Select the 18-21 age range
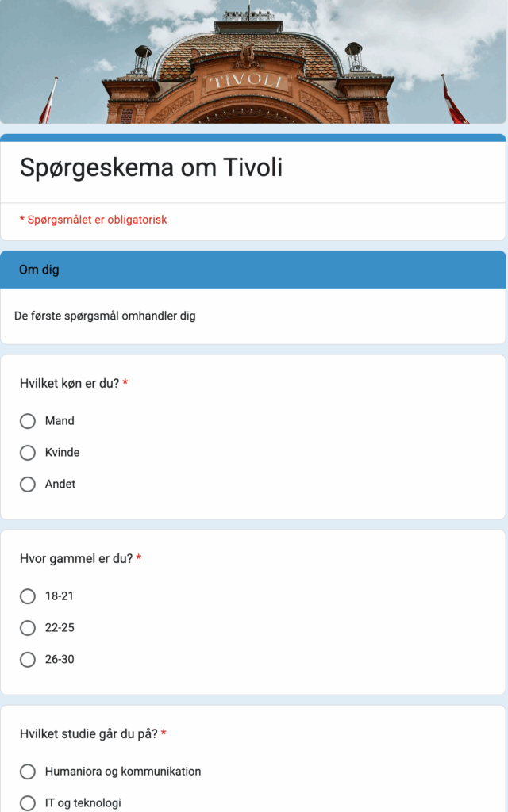 [x=28, y=596]
